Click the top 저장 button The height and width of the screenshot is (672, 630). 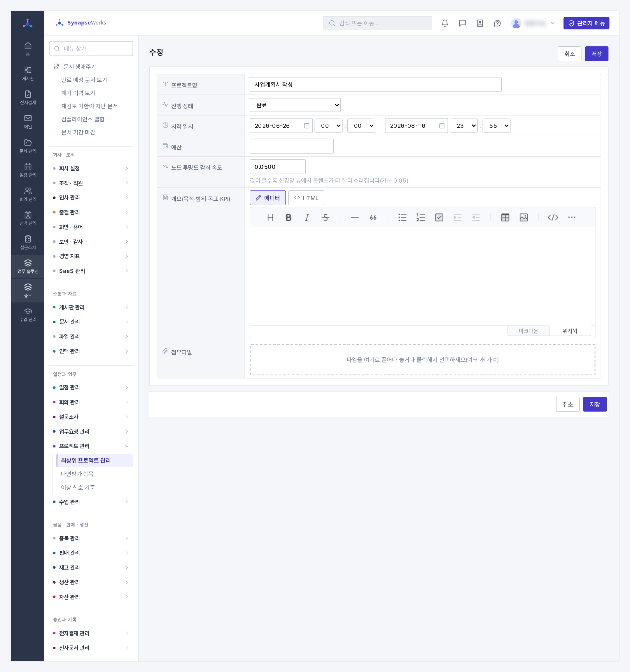[x=596, y=54]
